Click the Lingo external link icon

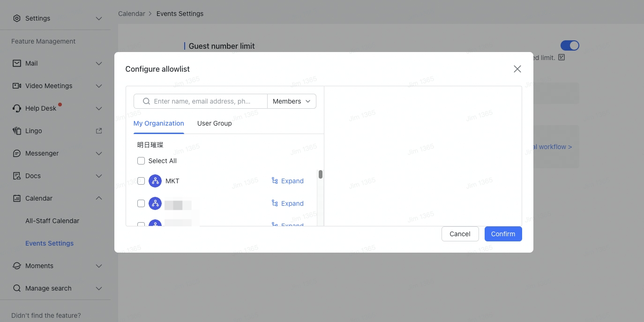coord(98,131)
